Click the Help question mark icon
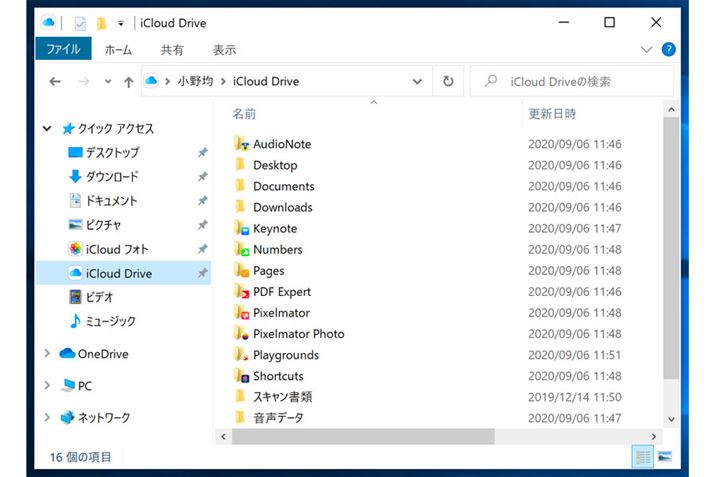715x477 pixels. pos(668,49)
